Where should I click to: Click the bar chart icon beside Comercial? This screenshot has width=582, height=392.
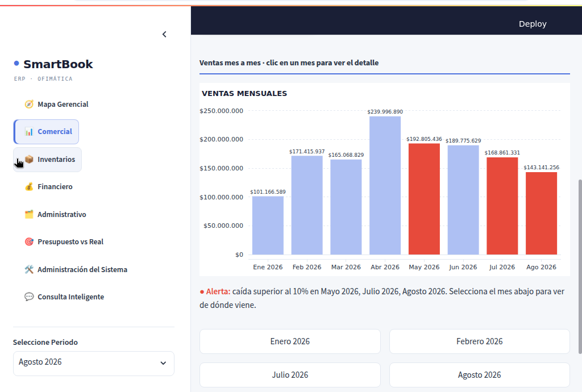click(29, 132)
